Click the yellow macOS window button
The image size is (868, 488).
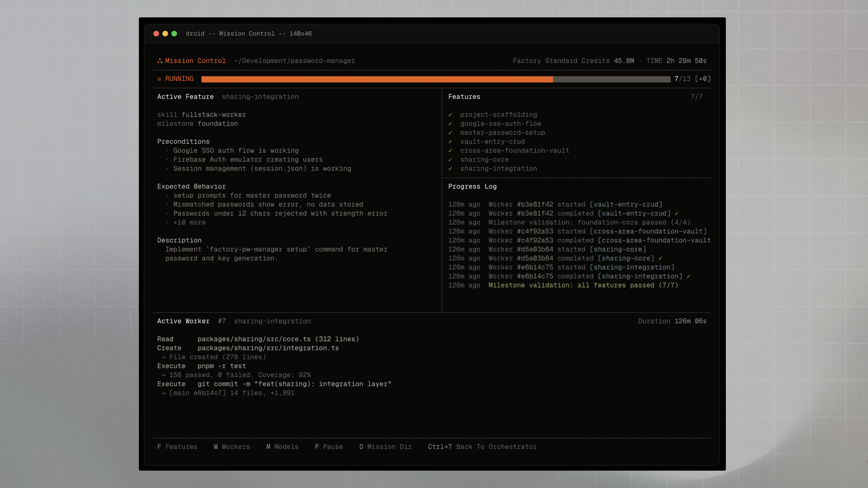(165, 34)
